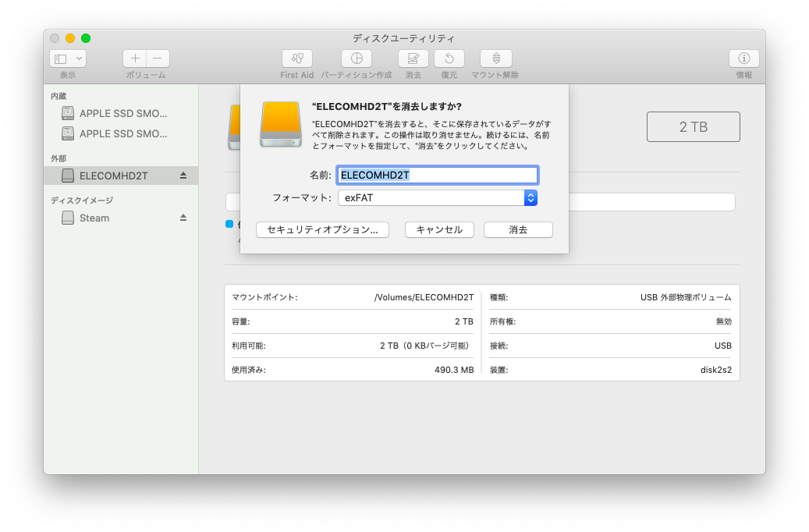Click the erase (消去) toolbar icon
Image resolution: width=809 pixels, height=532 pixels.
pos(413,59)
